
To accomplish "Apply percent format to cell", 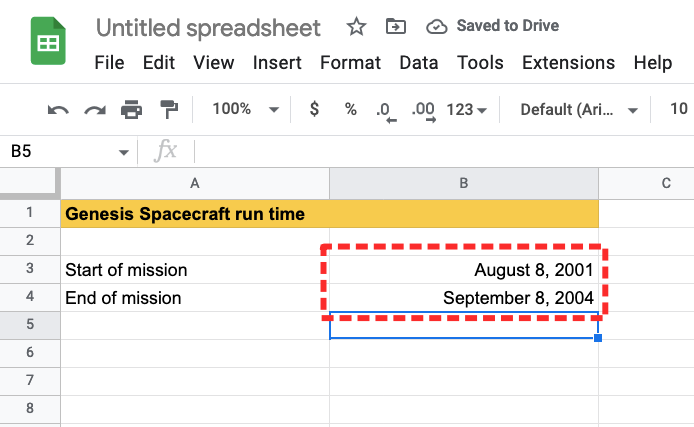I will pyautogui.click(x=350, y=109).
